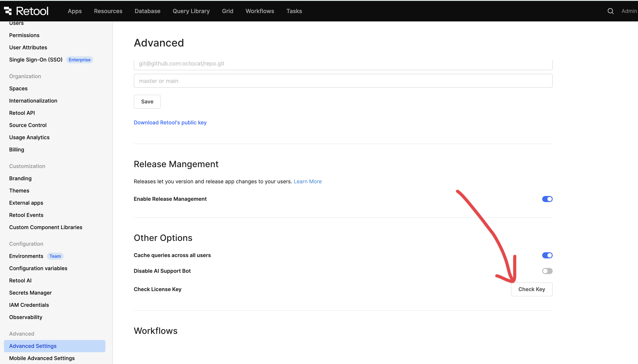Click the Other Options heading
Viewport: 638px width, 364px height.
(163, 238)
